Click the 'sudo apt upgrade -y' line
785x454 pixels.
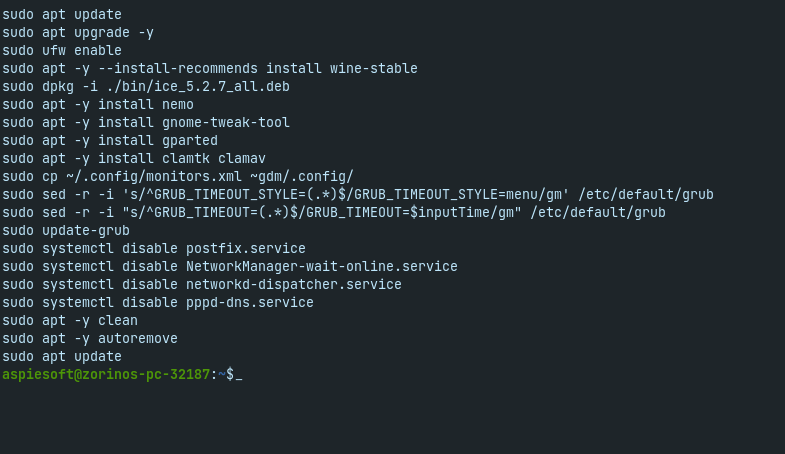[78, 33]
